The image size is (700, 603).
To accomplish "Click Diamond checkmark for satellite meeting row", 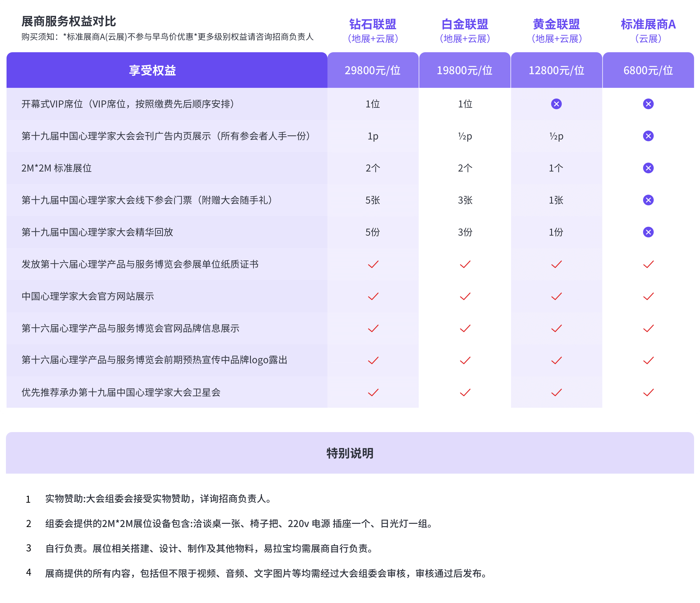I will [373, 392].
